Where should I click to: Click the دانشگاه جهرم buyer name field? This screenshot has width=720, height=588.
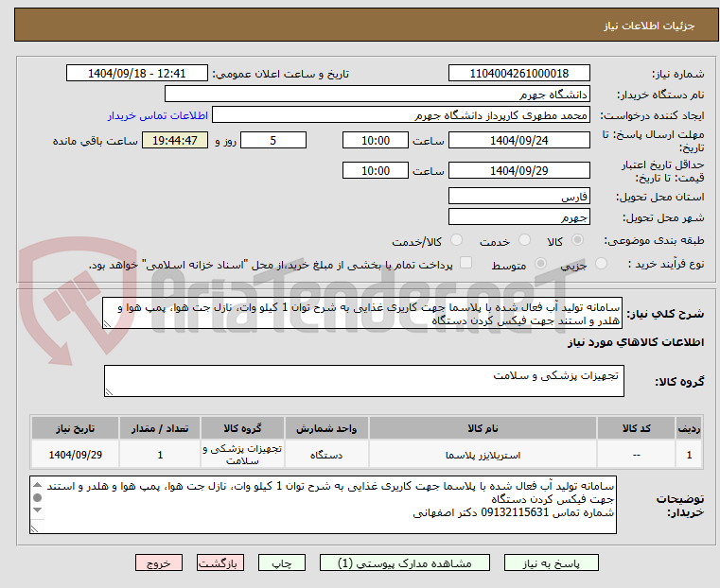tap(377, 94)
